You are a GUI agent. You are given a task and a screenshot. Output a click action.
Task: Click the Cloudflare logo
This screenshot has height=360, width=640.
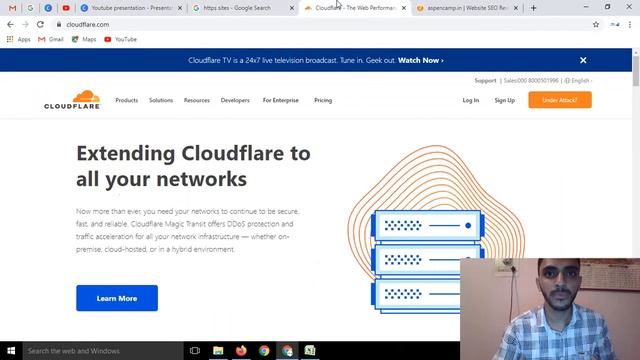click(x=72, y=100)
